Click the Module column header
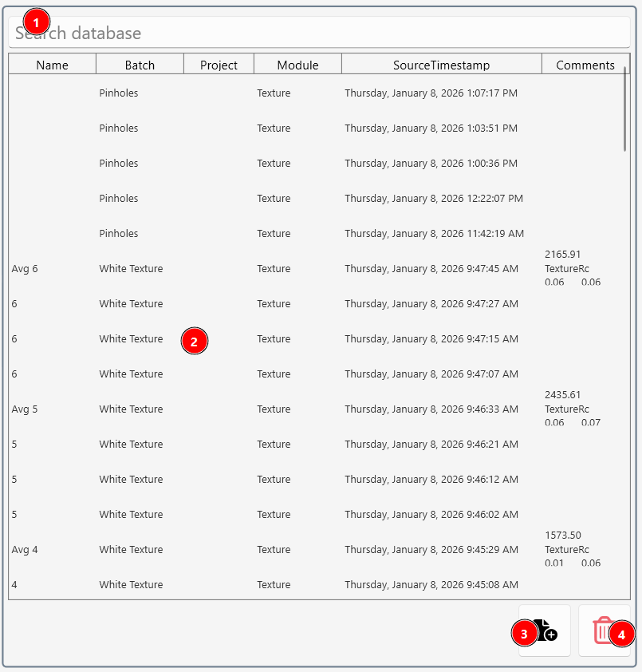Viewport: 642px width, 672px height. 297,65
